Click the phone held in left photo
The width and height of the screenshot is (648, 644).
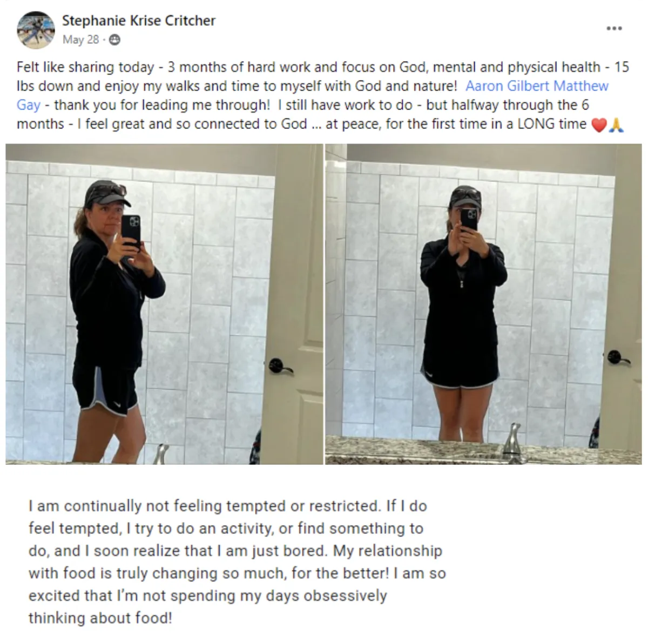(131, 231)
